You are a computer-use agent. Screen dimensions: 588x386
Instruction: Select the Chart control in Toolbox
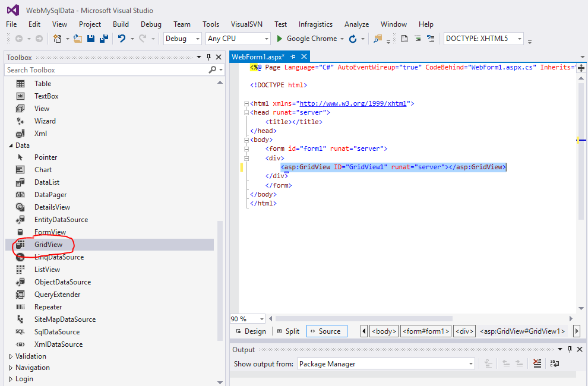click(43, 170)
